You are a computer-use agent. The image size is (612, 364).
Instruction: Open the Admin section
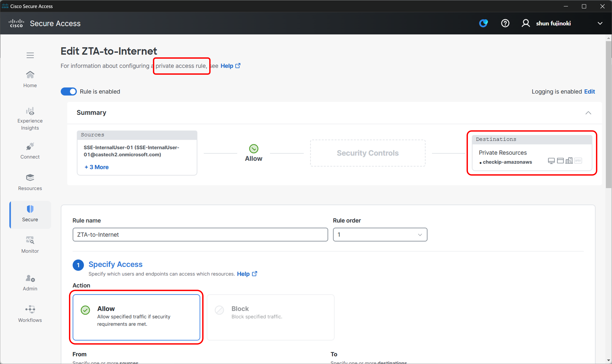click(x=30, y=283)
